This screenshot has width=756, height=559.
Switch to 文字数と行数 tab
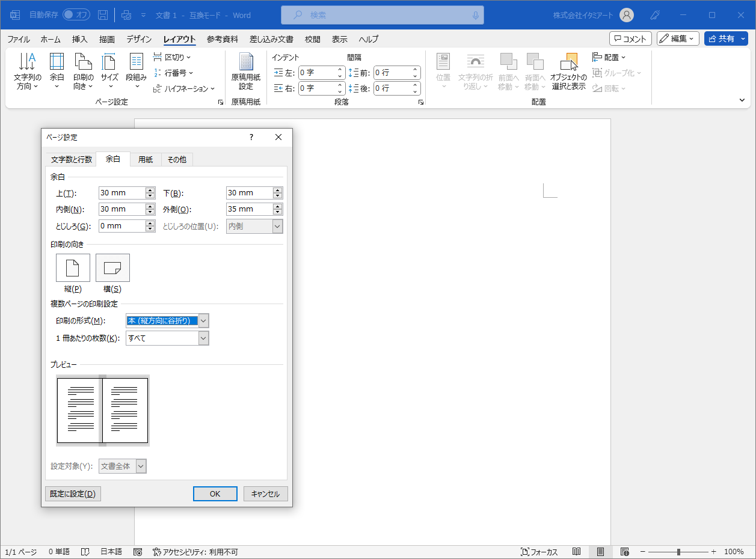[x=72, y=160]
